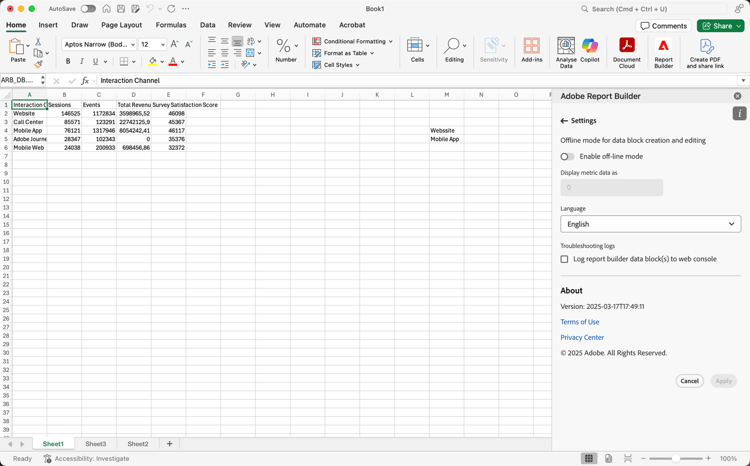Click the insert function fx icon
The image size is (750, 466).
point(85,81)
